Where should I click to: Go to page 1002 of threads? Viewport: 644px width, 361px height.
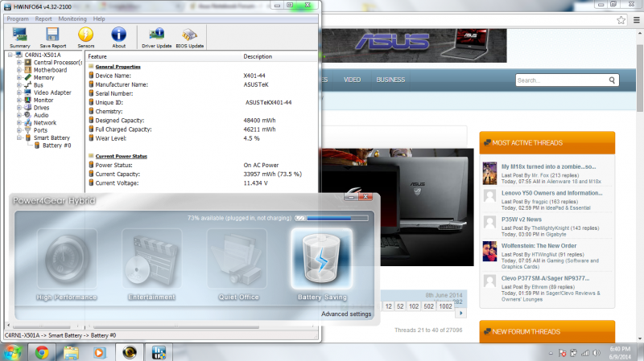point(445,306)
